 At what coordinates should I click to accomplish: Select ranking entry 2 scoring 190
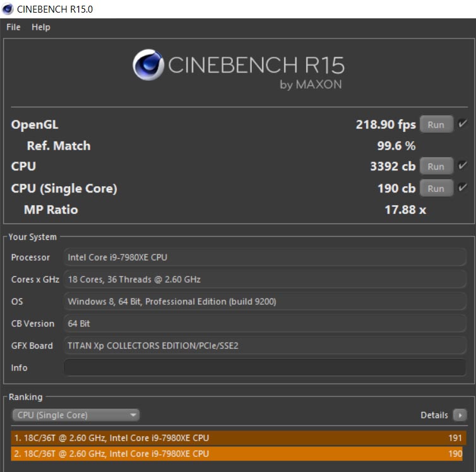[237, 454]
